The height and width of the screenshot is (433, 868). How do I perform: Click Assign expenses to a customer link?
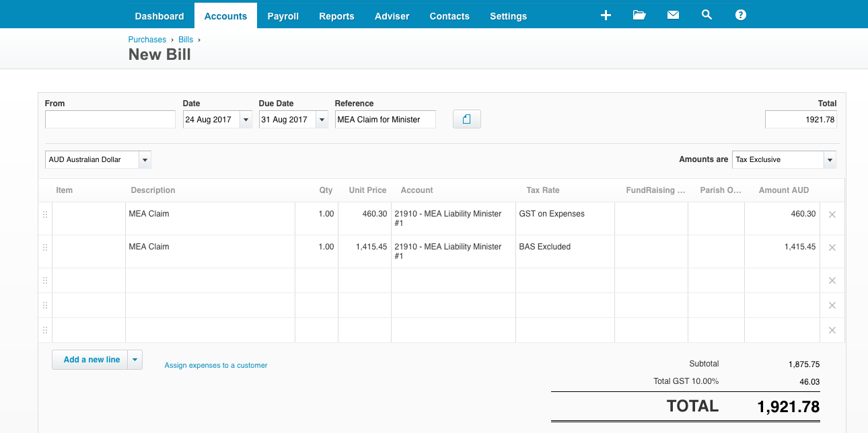[216, 365]
